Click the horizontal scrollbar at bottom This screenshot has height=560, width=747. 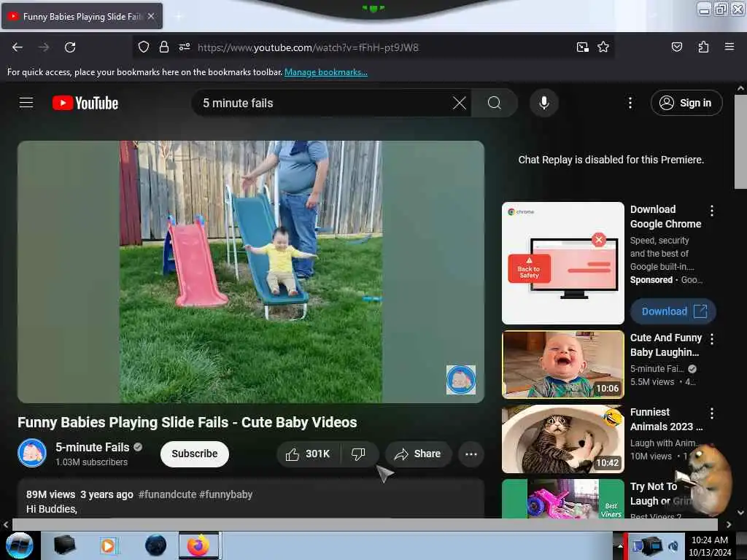click(x=365, y=524)
